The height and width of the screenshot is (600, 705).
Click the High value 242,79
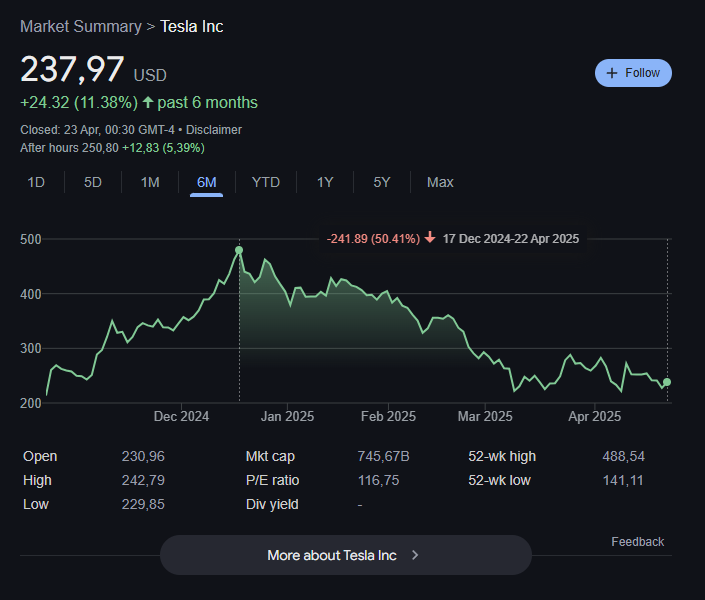143,480
